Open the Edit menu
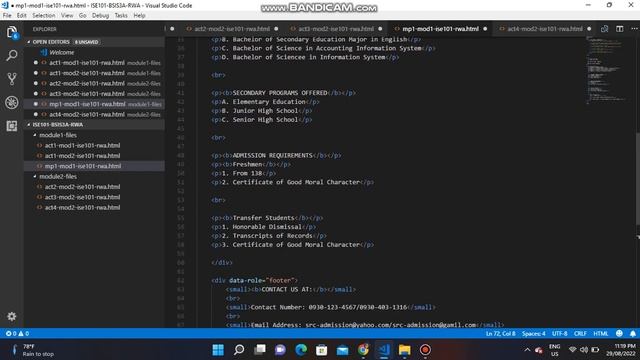 (22, 16)
